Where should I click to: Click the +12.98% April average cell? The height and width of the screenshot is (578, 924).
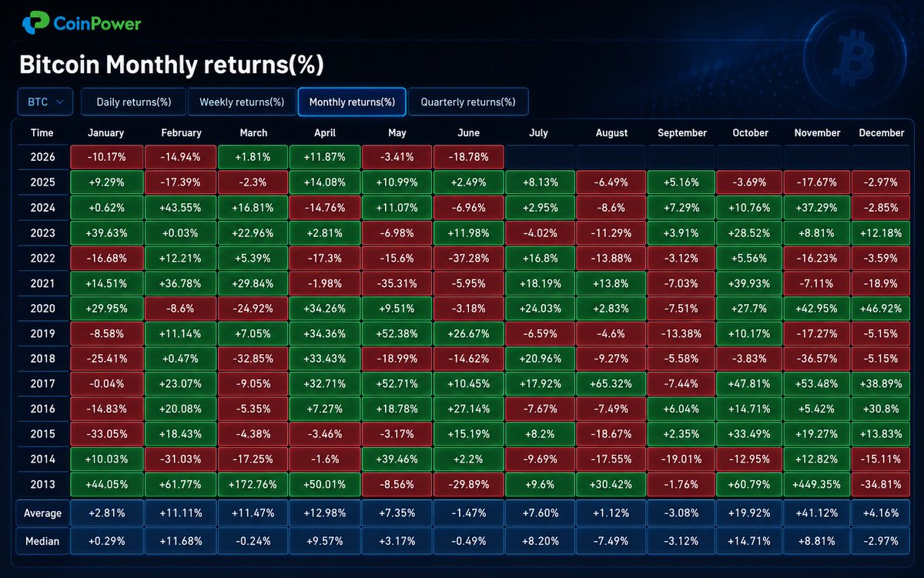click(325, 513)
